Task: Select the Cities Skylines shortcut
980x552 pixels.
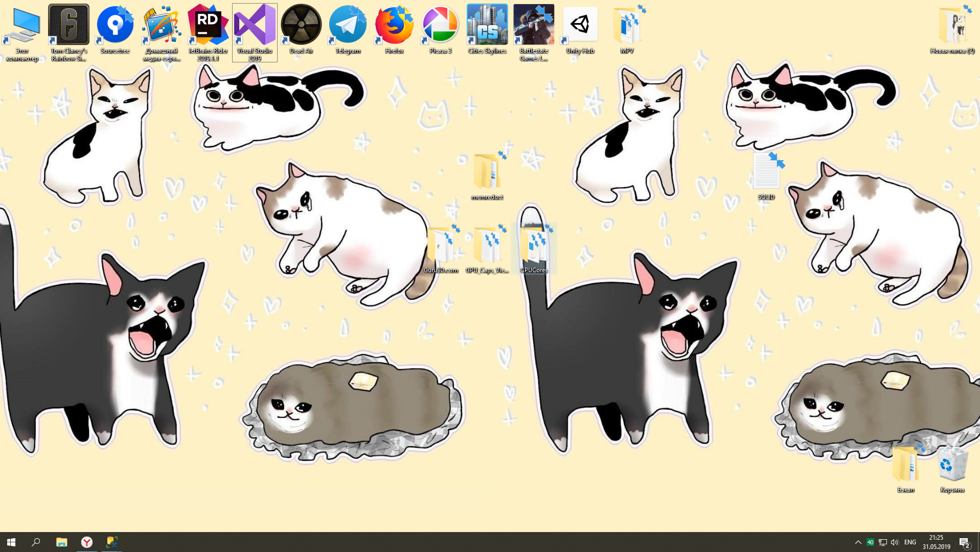Action: (x=487, y=29)
